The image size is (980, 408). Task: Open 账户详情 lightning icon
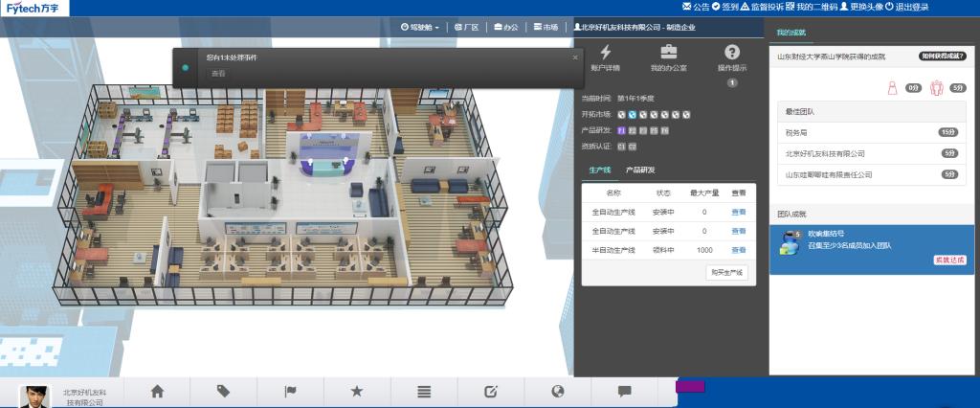pos(605,53)
